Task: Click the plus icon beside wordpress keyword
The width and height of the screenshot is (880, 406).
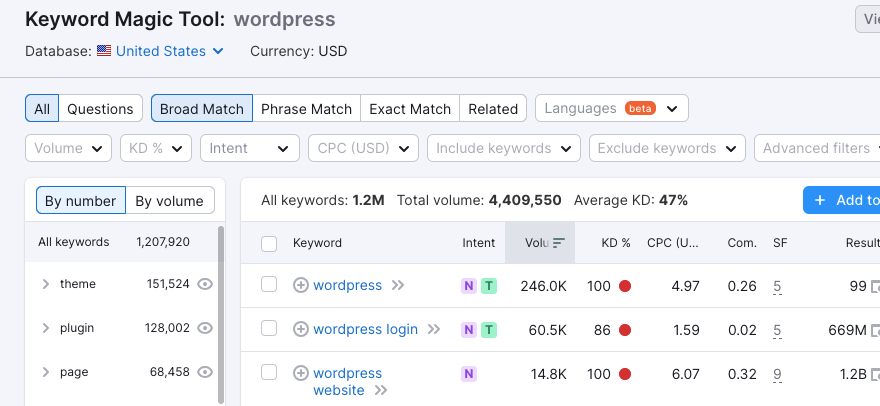Action: pos(301,285)
